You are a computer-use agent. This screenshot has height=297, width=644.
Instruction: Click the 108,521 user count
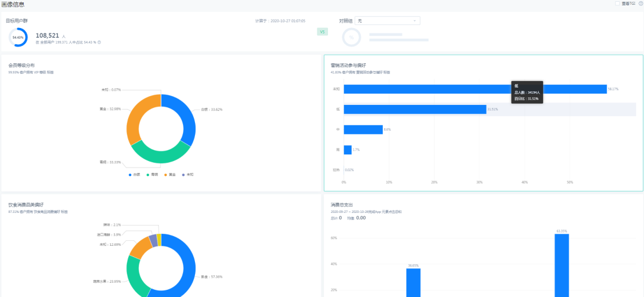tap(48, 35)
